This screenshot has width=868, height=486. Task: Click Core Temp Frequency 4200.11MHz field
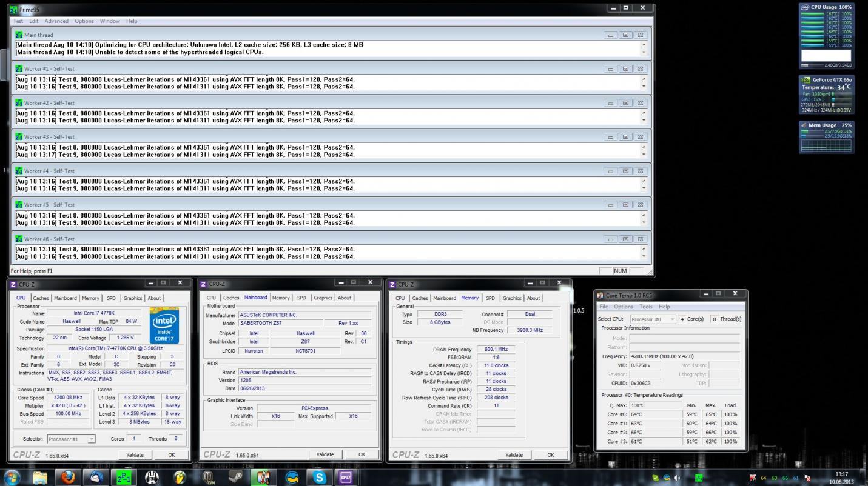coord(685,356)
